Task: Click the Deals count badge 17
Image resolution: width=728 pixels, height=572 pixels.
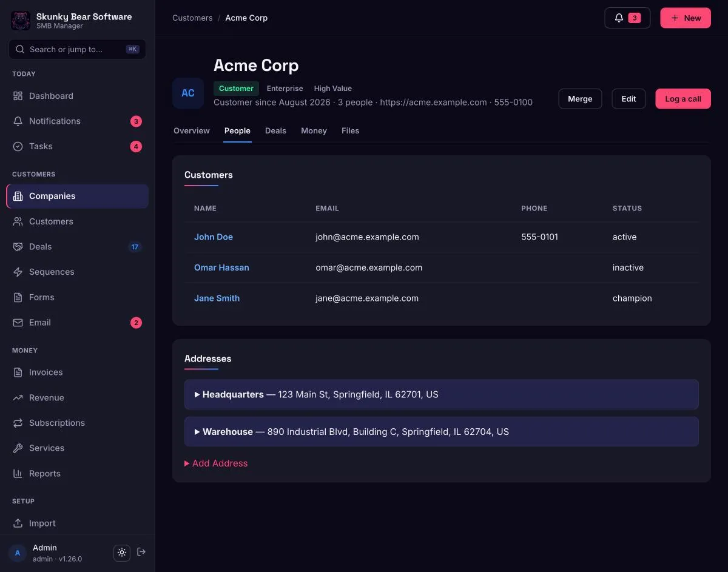Action: click(135, 247)
